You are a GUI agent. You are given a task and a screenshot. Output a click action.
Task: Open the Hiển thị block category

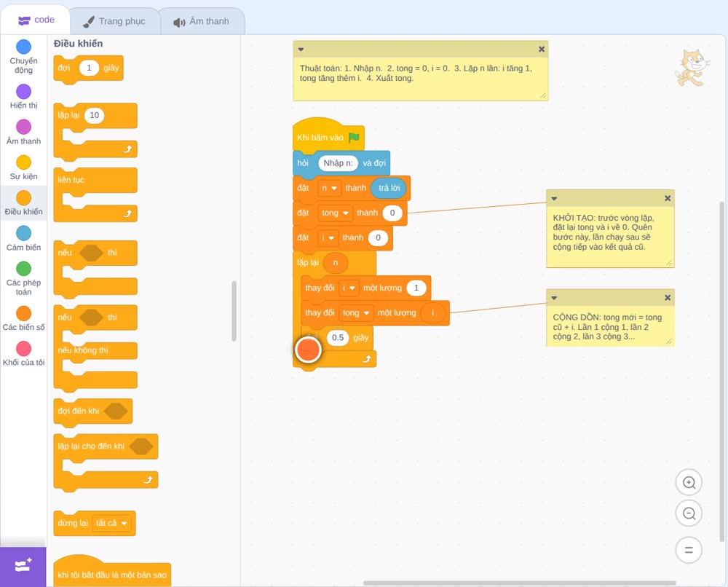[x=23, y=97]
